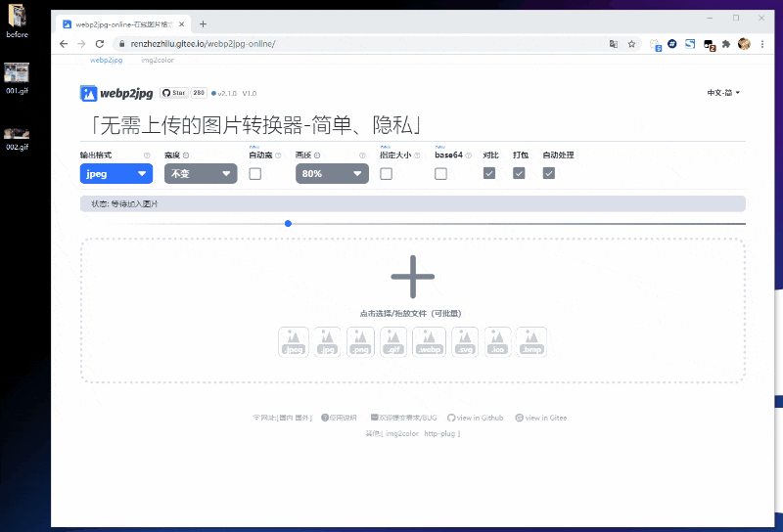Click the .jpg file type icon
Viewport: 783px width, 532px height.
pyautogui.click(x=328, y=342)
